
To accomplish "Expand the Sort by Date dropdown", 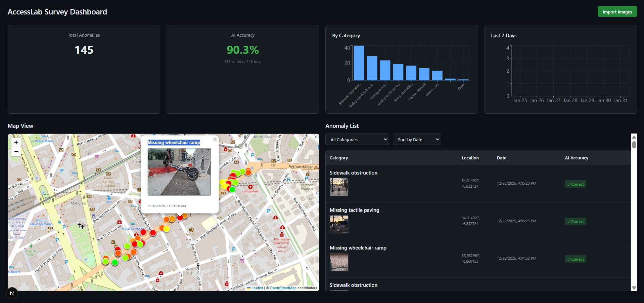I will [x=417, y=140].
